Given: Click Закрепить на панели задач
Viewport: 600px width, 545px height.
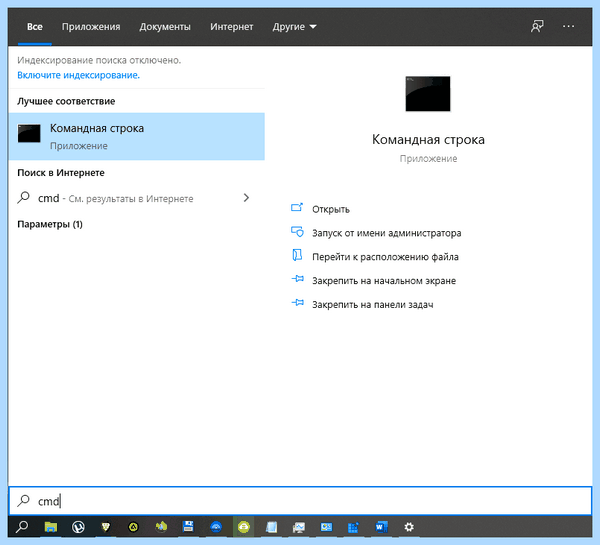Looking at the screenshot, I should [373, 305].
